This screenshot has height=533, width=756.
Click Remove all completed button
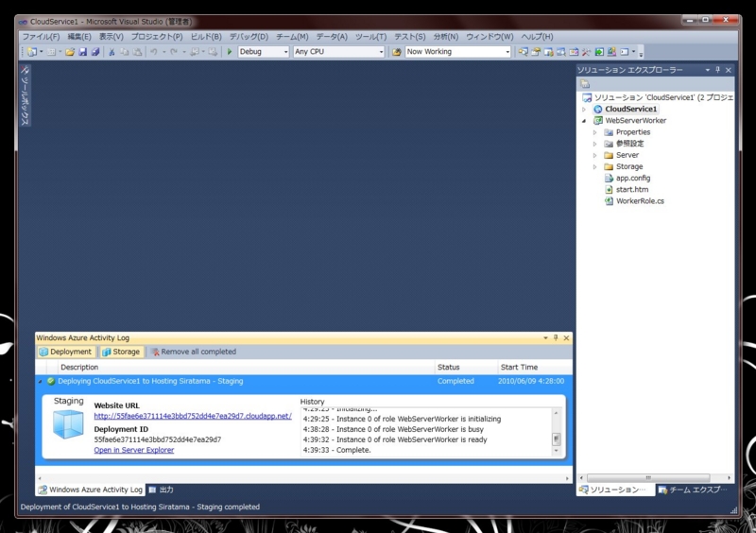point(194,352)
